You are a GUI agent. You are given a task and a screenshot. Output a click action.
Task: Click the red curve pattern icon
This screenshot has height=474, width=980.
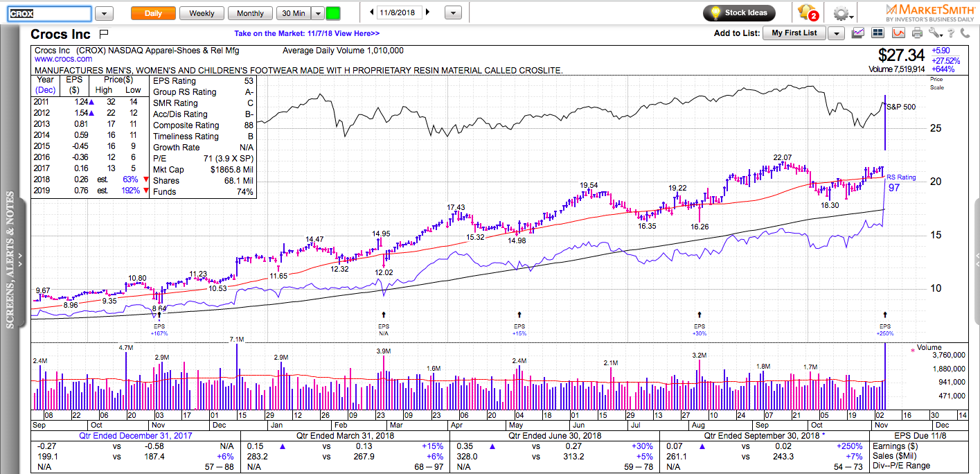[898, 33]
